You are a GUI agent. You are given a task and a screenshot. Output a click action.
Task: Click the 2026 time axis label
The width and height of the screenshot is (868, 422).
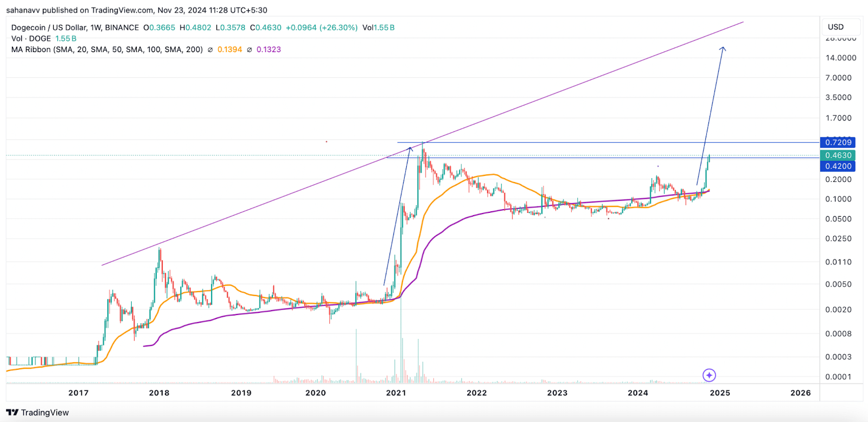click(x=801, y=393)
